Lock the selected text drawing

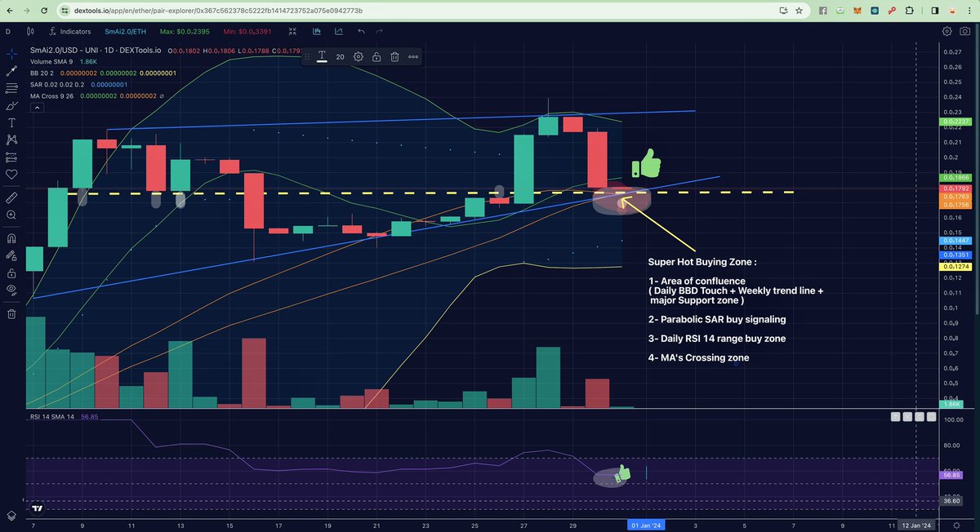click(376, 57)
